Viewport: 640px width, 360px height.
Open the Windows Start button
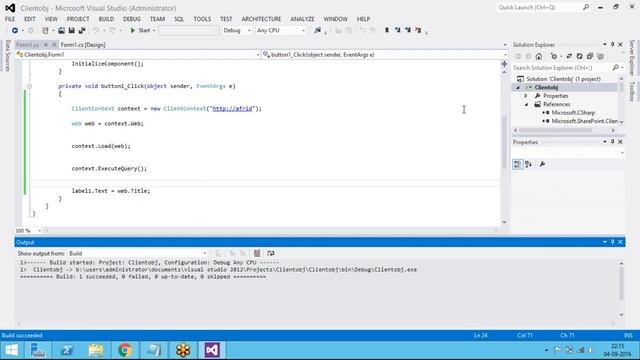tap(11, 350)
